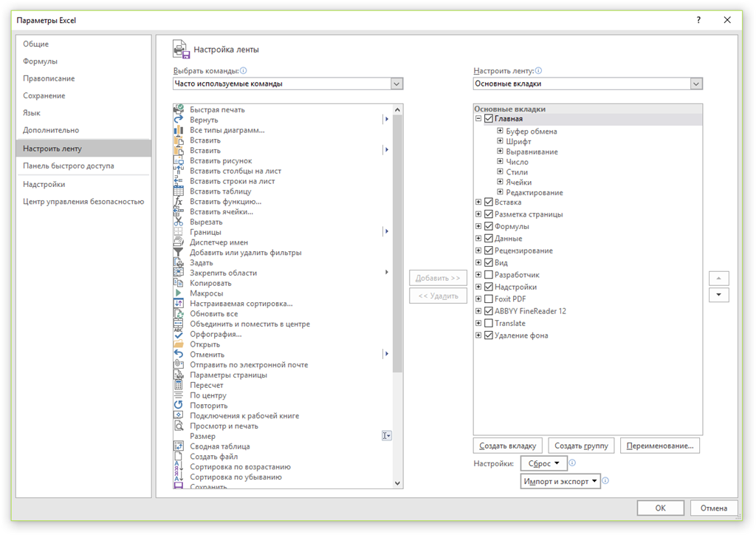
Task: Click the Орфография checkmark icon
Action: tap(179, 334)
